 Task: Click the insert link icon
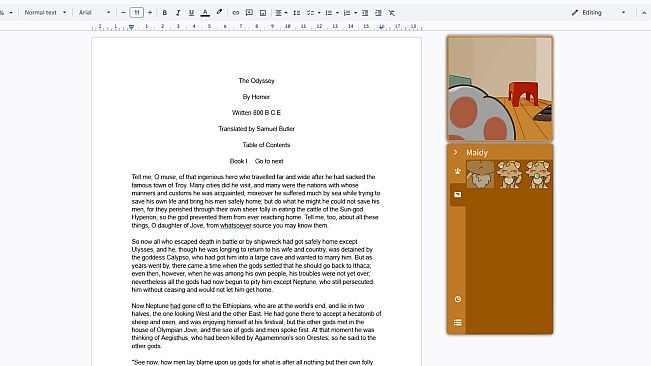coord(235,13)
